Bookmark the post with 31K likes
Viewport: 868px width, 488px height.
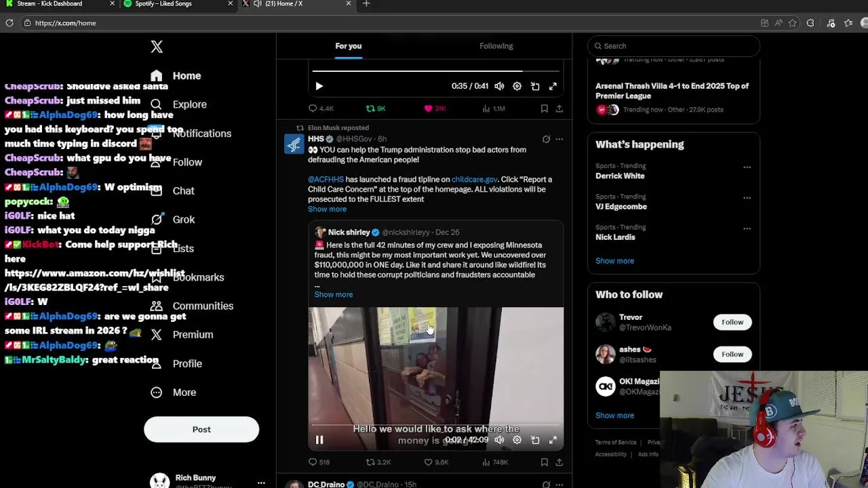[x=544, y=108]
